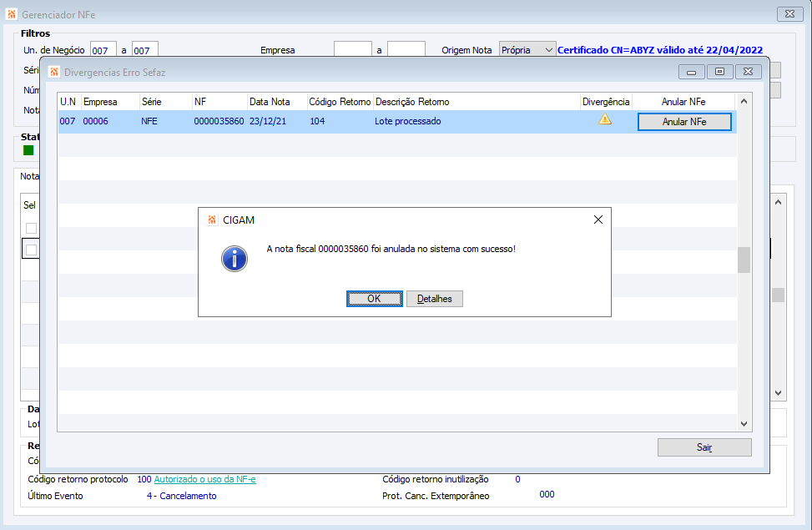Close the Gerenciador NFe window
Viewport: 812px width, 530px height.
pyautogui.click(x=789, y=14)
